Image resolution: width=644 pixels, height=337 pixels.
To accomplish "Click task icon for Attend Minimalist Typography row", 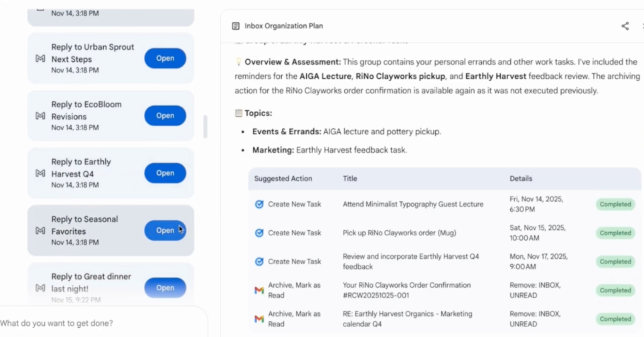I will pyautogui.click(x=259, y=204).
